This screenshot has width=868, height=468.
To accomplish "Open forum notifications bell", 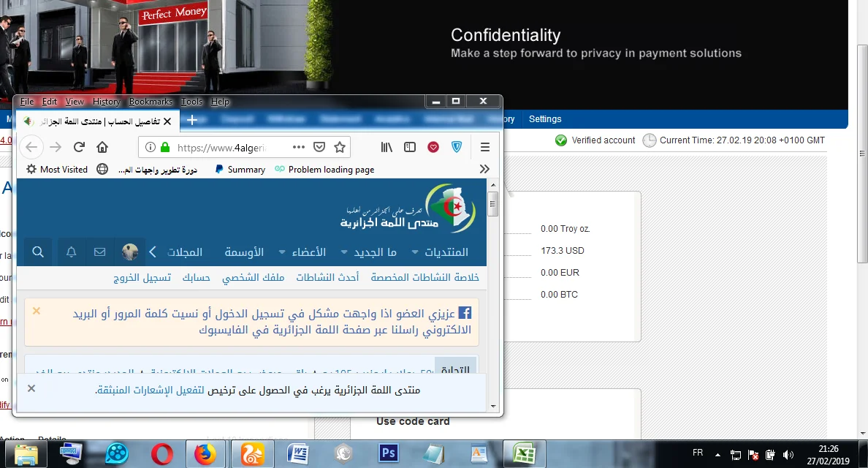I will click(x=72, y=252).
